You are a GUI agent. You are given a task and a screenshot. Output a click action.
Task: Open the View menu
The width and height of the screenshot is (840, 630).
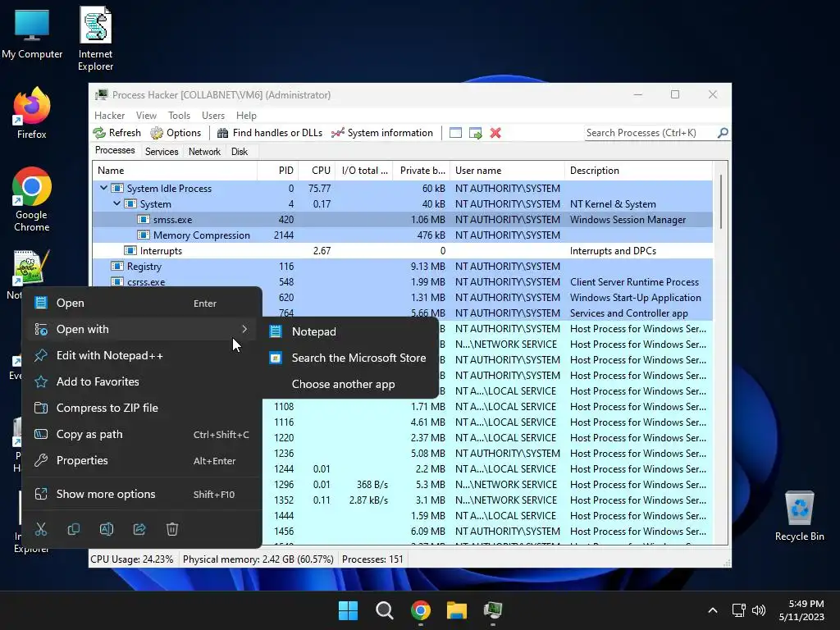146,116
